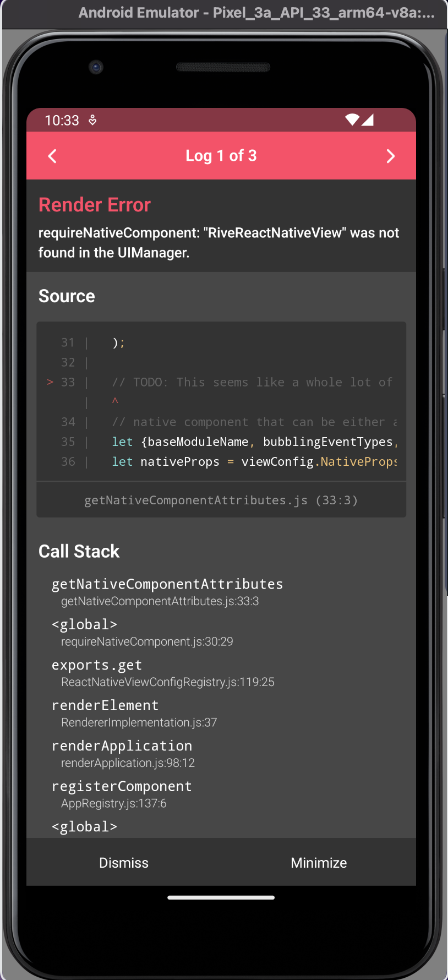This screenshot has height=980, width=448.
Task: Minimize the error overlay
Action: pyautogui.click(x=319, y=862)
